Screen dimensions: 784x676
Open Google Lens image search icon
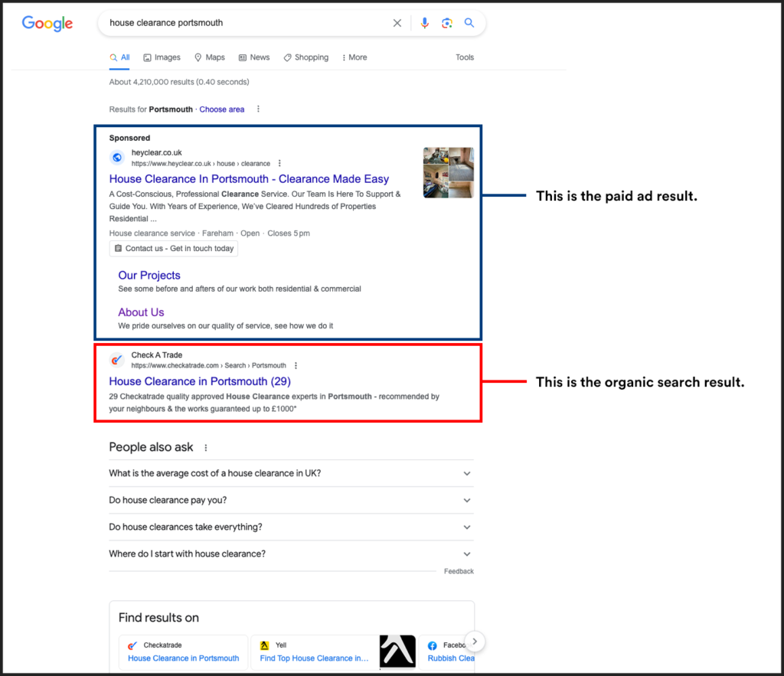(x=447, y=23)
